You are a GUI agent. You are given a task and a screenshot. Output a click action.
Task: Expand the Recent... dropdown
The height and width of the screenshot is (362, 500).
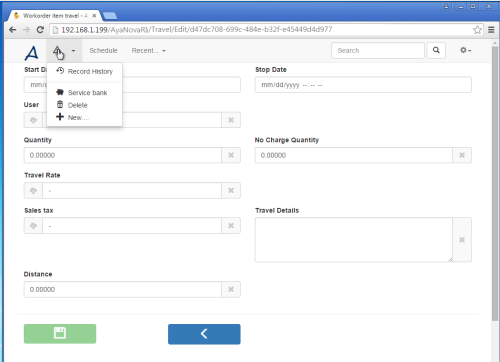click(148, 51)
